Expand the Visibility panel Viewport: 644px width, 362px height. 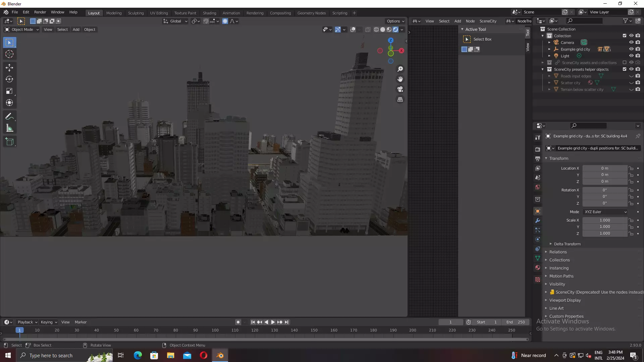557,284
